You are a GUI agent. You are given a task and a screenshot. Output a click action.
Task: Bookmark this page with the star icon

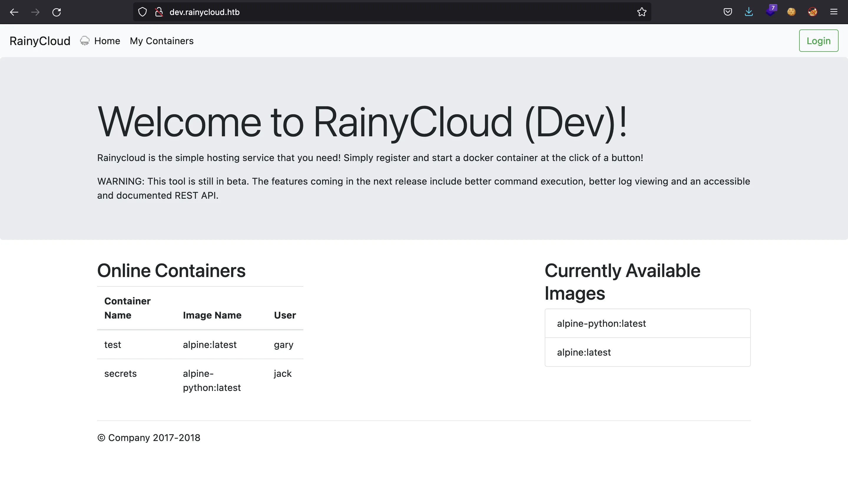tap(642, 12)
